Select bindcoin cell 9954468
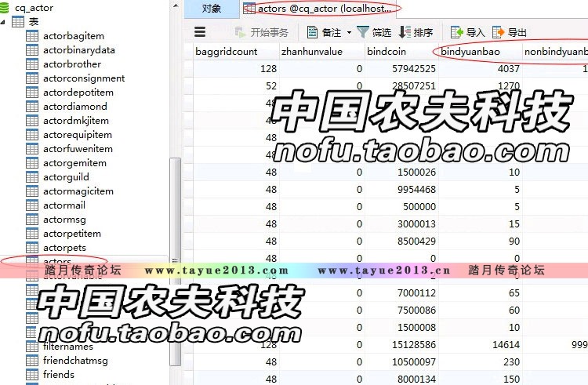 (402, 190)
